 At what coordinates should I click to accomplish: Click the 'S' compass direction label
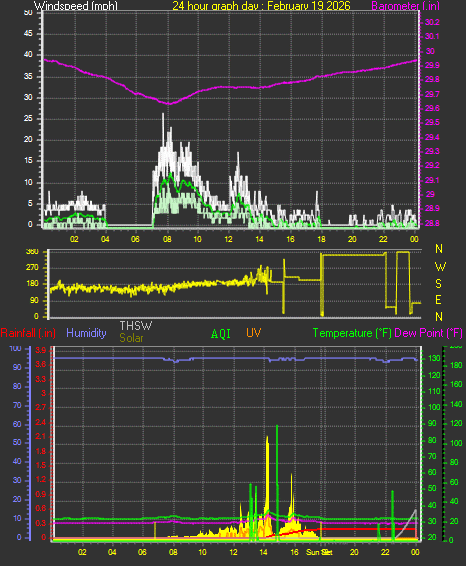439,284
